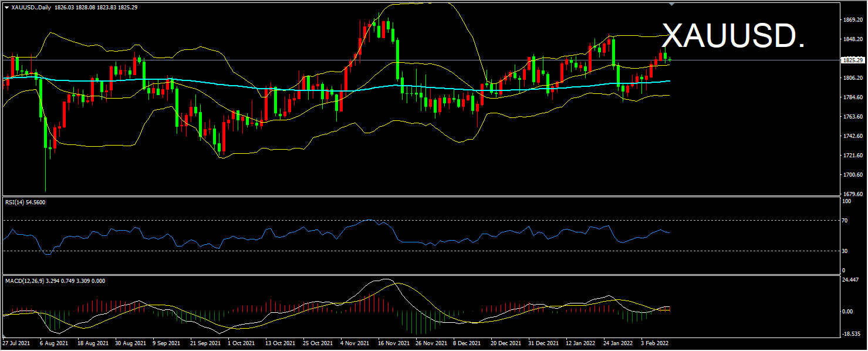
Task: Click the 13 Oct 2021 date label
Action: 279,342
